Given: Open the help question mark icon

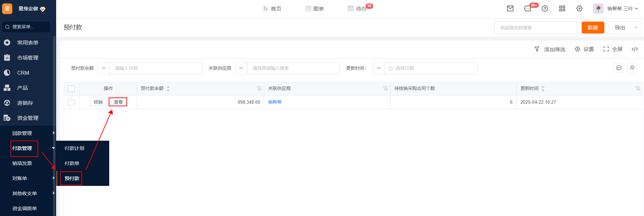Looking at the screenshot, I should tap(545, 9).
